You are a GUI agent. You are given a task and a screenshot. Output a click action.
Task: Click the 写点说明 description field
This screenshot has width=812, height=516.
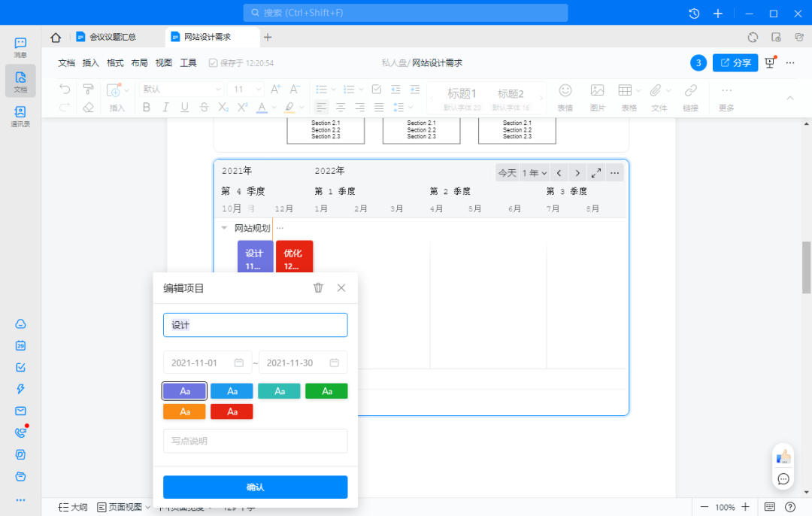tap(256, 441)
